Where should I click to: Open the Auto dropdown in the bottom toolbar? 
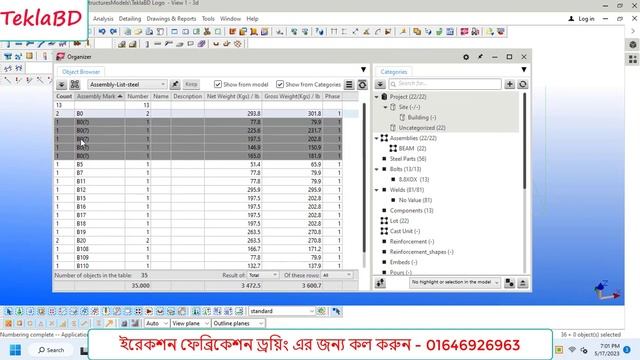tap(157, 323)
